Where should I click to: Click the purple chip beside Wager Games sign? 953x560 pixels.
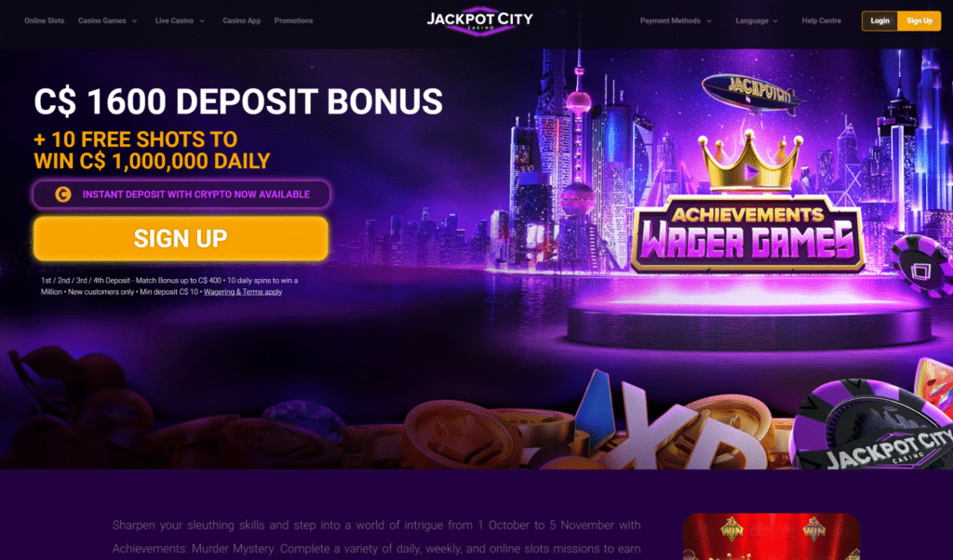pyautogui.click(x=922, y=265)
